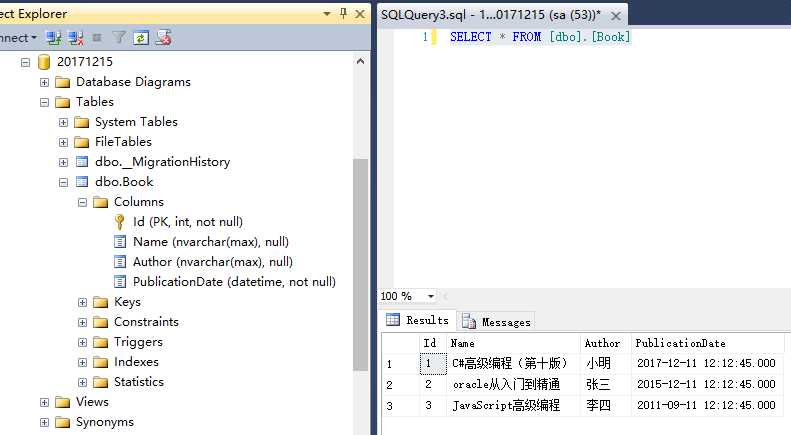Collapse the dbo.Book table node
Image resolution: width=791 pixels, height=435 pixels.
click(x=63, y=182)
